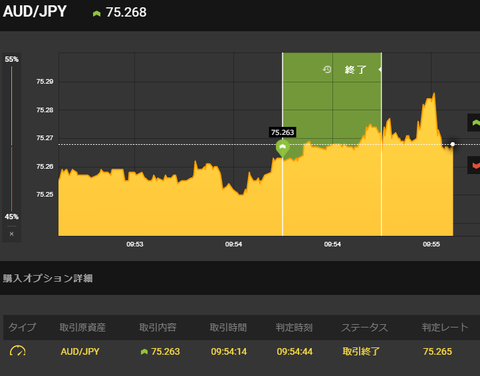Click the 75.25 price axis label
The image size is (480, 376).
[x=45, y=194]
